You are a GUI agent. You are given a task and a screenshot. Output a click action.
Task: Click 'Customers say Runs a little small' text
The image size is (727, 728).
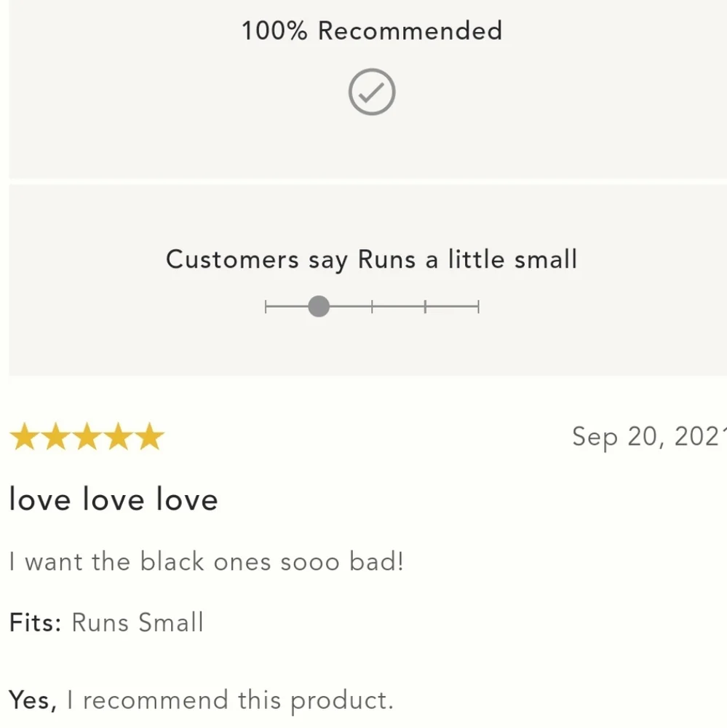372,260
